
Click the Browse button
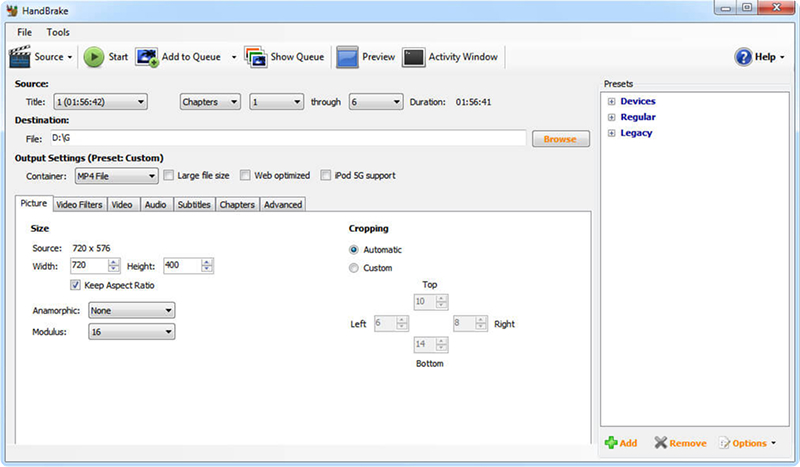(561, 139)
